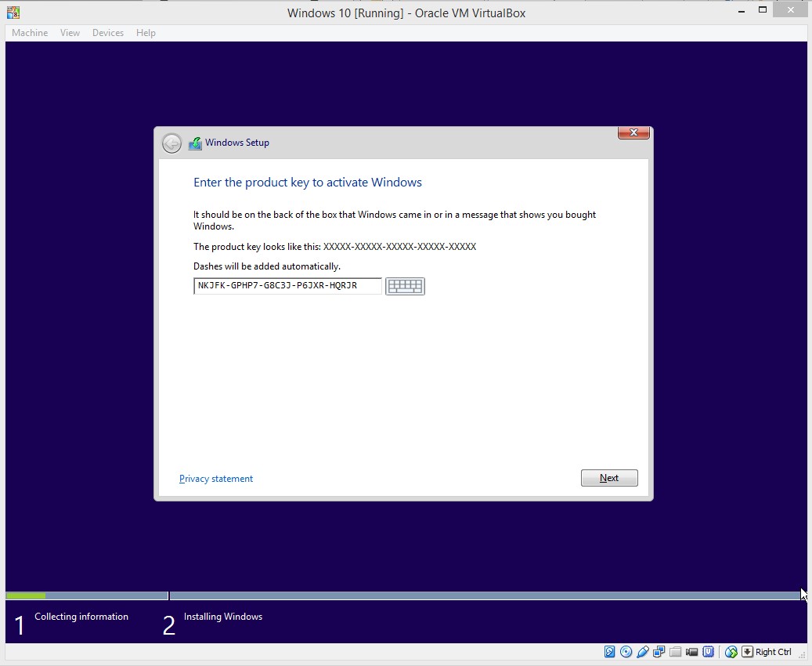Click the 'Collecting information' step label

tap(81, 616)
